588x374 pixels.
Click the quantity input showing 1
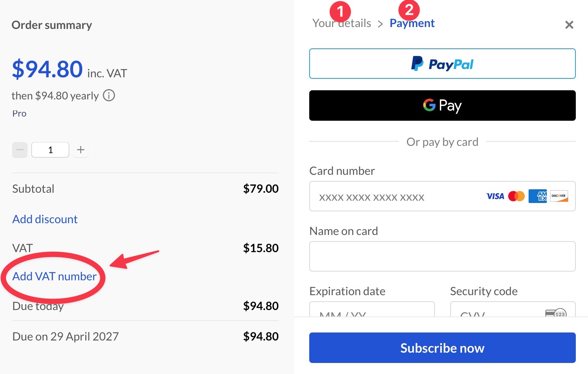coord(50,150)
